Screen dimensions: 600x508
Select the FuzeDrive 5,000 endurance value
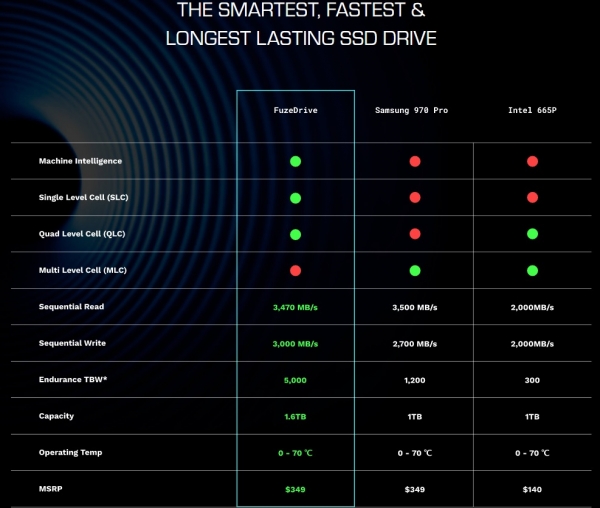[295, 380]
